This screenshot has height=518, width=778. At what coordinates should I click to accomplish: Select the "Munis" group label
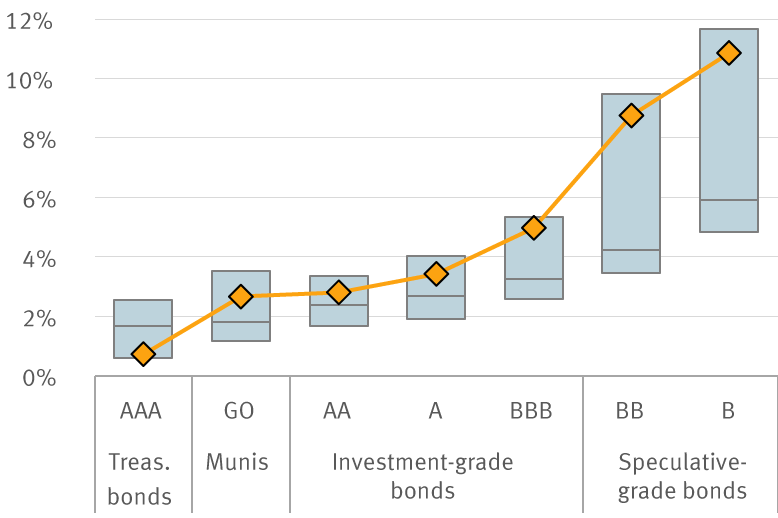(237, 462)
